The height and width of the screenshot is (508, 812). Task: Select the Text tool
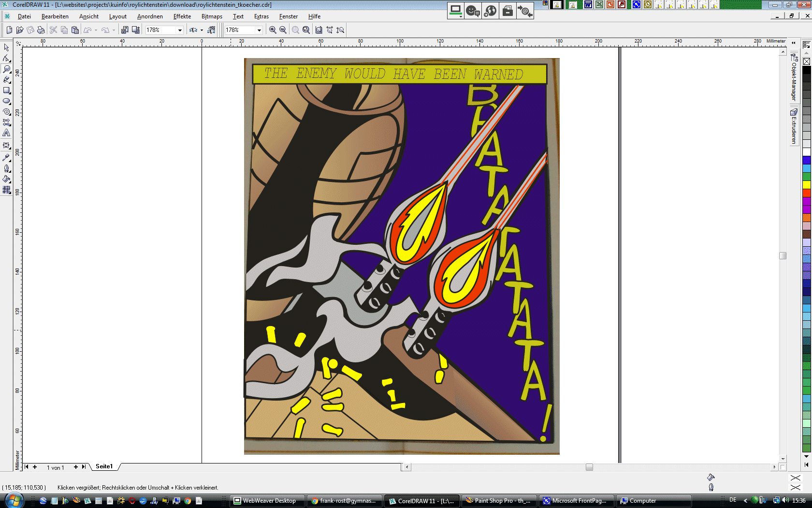[6, 133]
